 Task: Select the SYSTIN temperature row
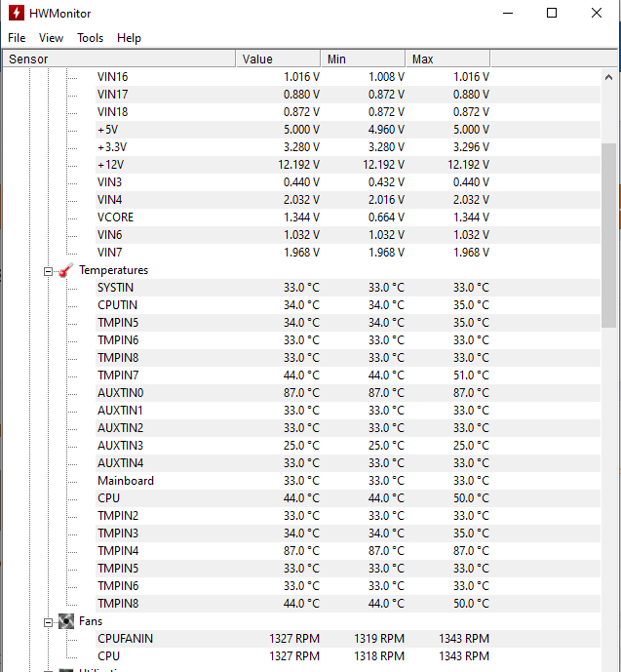click(348, 288)
